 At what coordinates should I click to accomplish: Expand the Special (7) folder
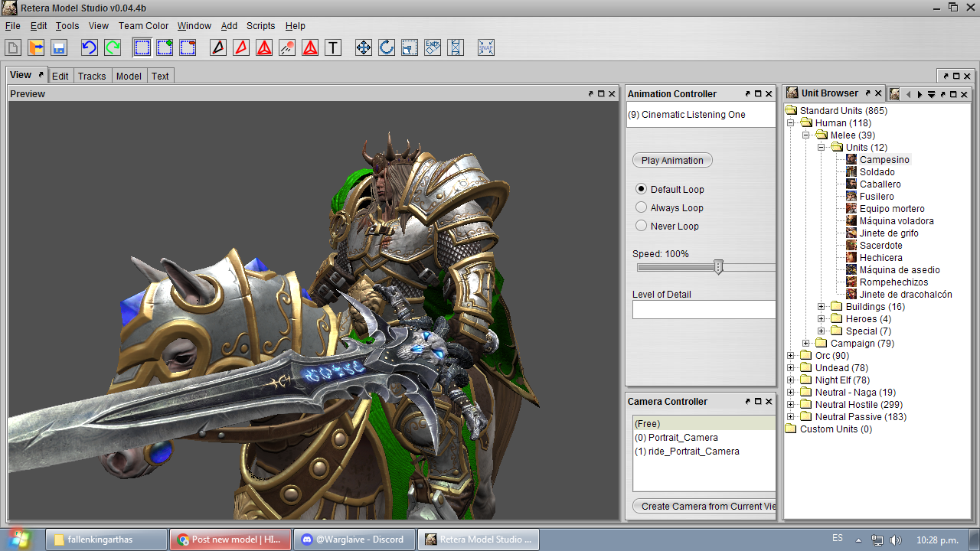[822, 331]
